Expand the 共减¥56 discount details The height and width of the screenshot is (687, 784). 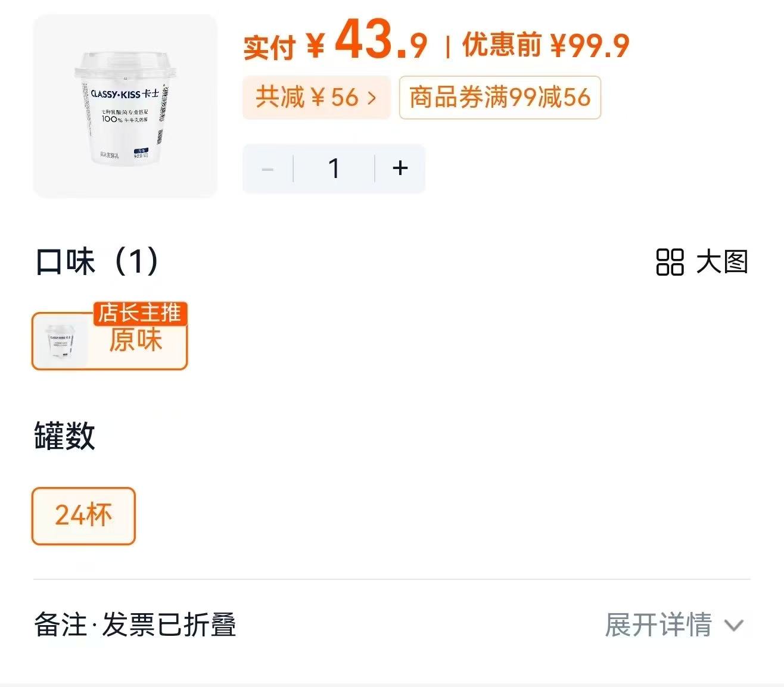pyautogui.click(x=316, y=98)
